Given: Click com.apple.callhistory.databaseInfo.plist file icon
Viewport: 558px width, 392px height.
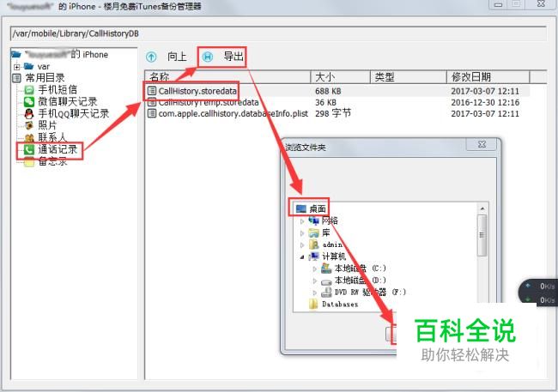Looking at the screenshot, I should click(x=152, y=113).
